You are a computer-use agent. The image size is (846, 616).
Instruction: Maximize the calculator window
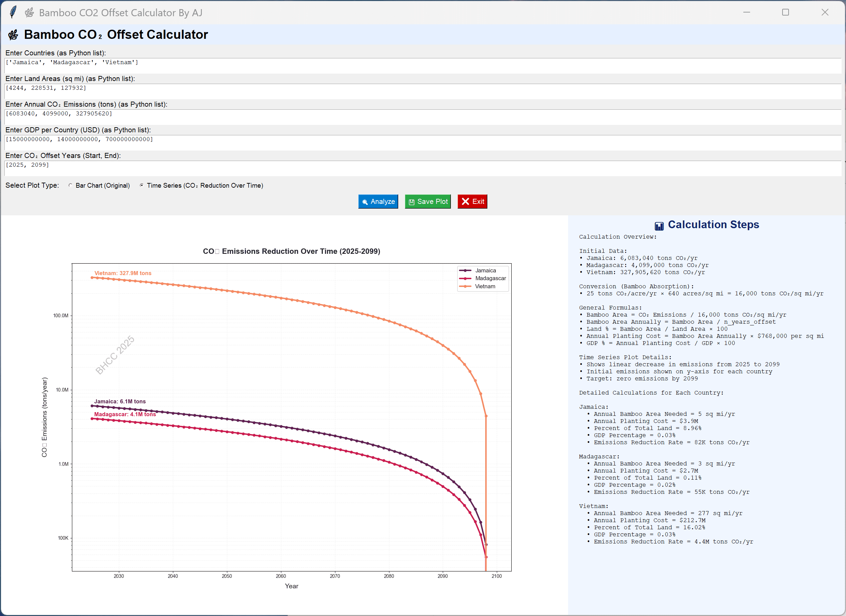(x=785, y=12)
